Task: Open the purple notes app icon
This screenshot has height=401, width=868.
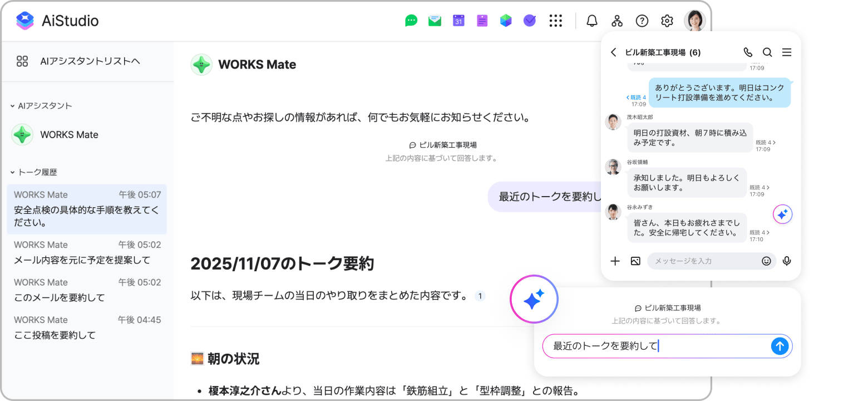Action: click(482, 21)
